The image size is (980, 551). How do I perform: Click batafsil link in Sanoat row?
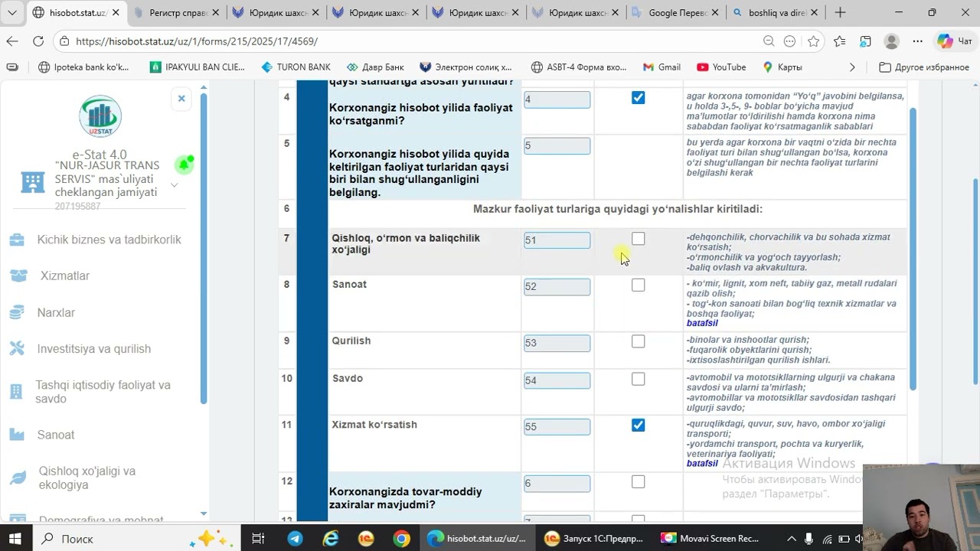coord(702,323)
